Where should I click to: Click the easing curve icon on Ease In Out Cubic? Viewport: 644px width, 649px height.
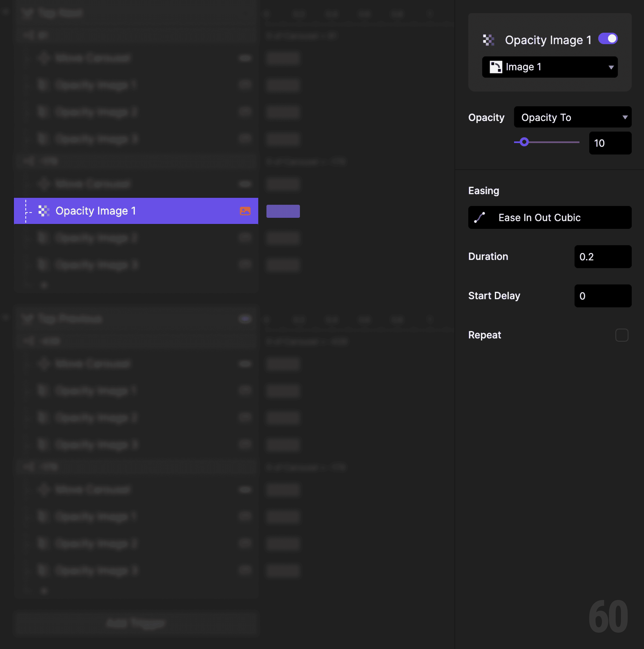(x=479, y=217)
